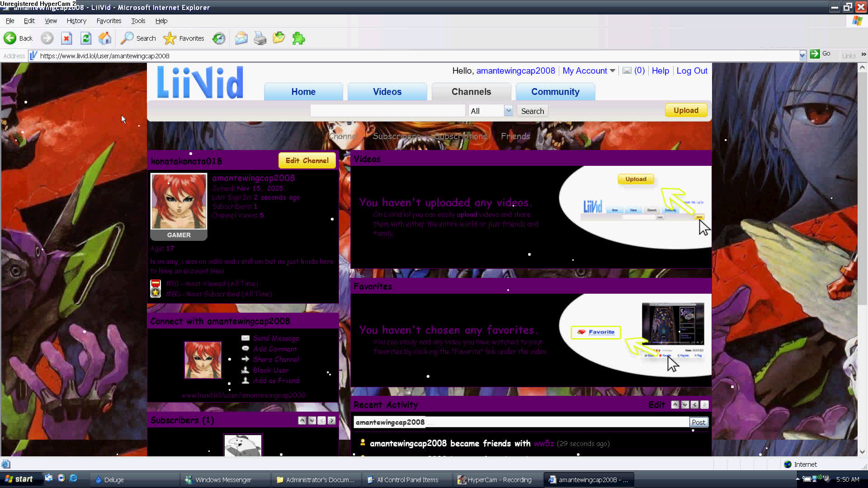
Task: Select the Mail icon on the browser toolbar
Action: coord(241,38)
